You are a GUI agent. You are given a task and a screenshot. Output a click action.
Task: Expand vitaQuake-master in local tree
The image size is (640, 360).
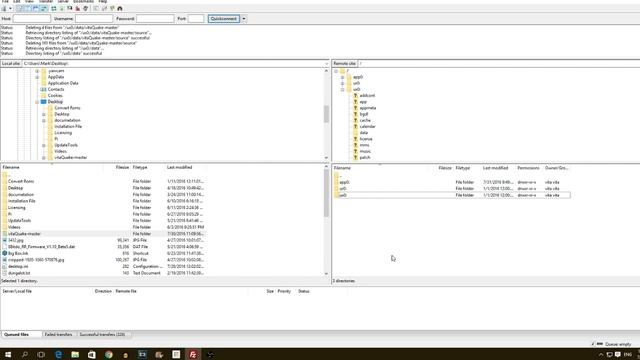44,158
